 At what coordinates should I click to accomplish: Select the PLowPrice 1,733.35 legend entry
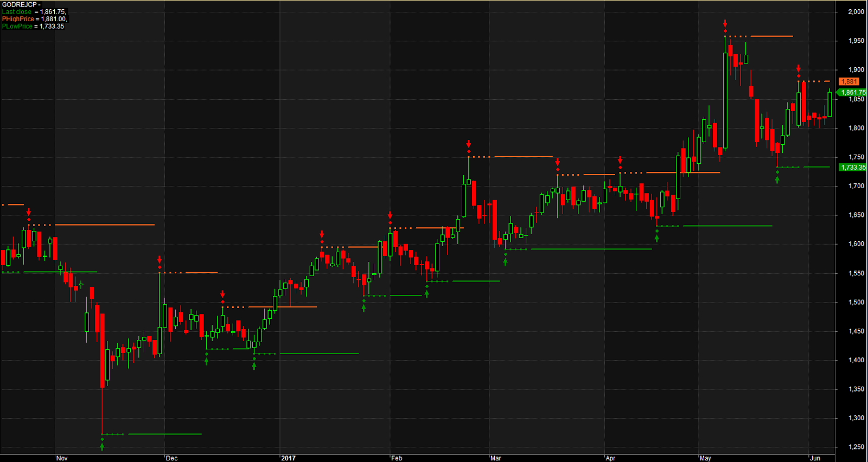click(33, 26)
